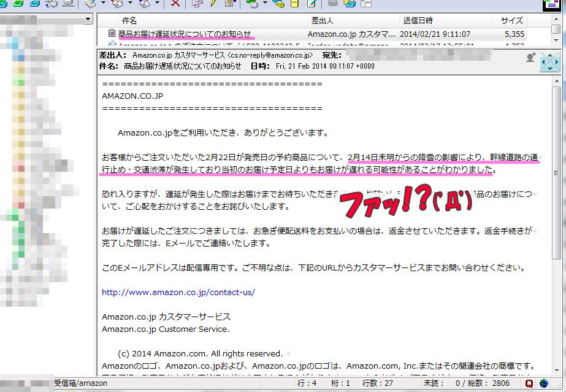Click the size cell '5,355'
Image resolution: width=566 pixels, height=392 pixels.
point(514,34)
